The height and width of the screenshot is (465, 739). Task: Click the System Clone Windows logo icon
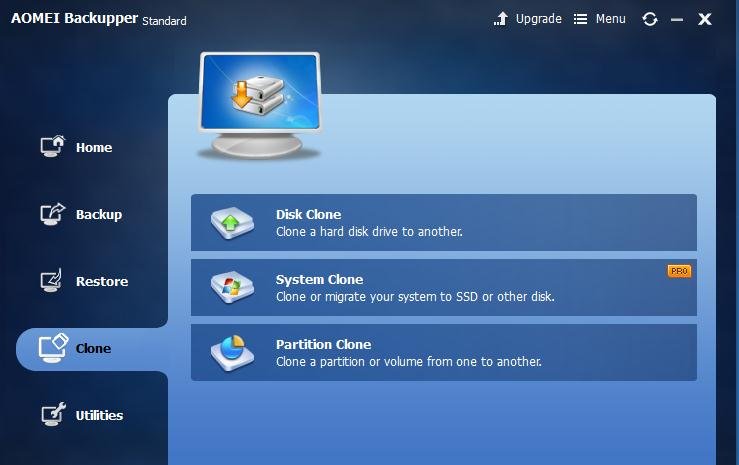coord(232,287)
